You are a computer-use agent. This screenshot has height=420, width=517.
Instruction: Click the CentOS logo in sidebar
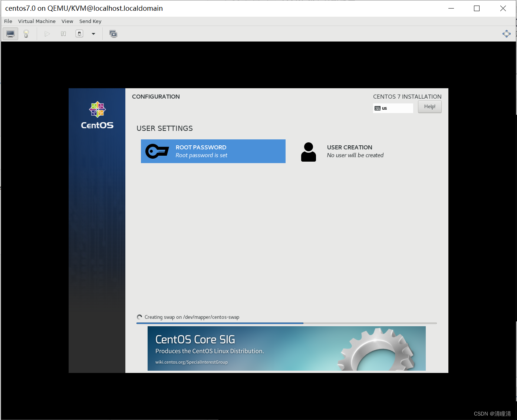tap(97, 115)
